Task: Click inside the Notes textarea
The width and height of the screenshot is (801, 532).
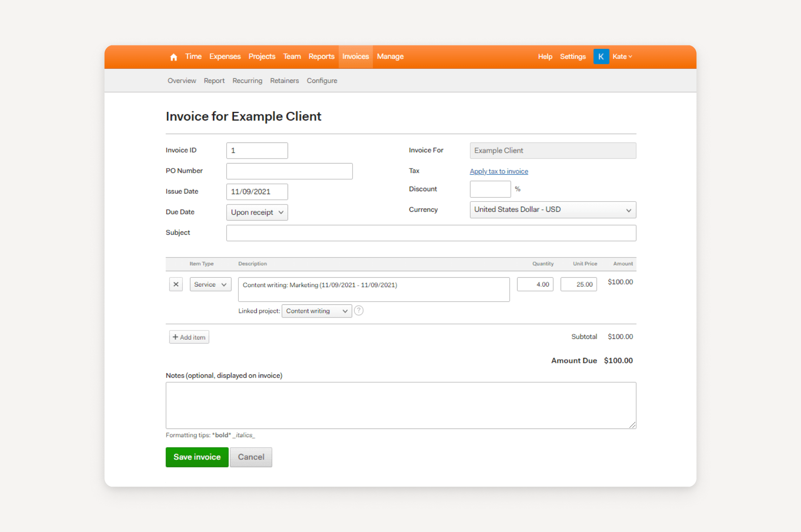Action: (x=400, y=405)
